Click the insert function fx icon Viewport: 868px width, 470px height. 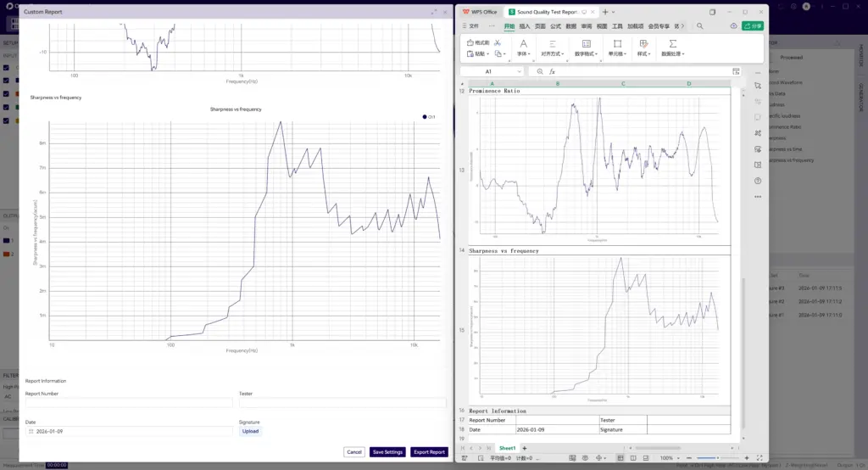[x=551, y=72]
